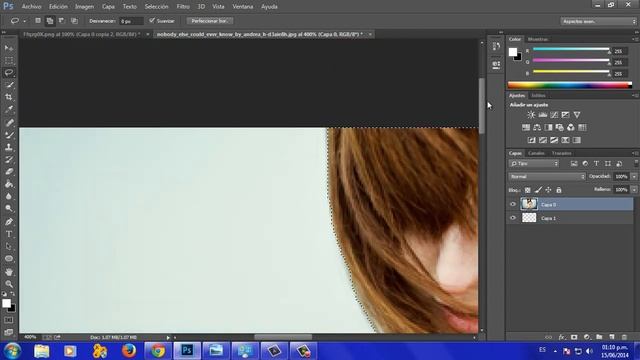Select the Lasso tool in toolbox
This screenshot has height=360, width=640.
pos(9,73)
